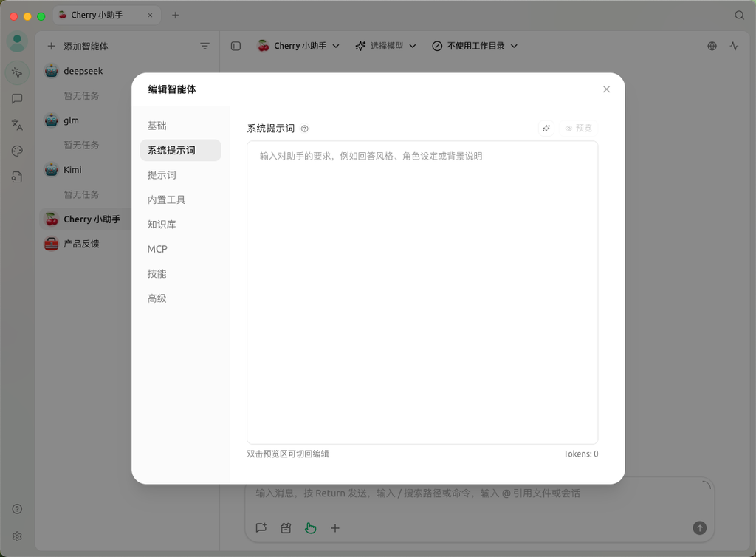Viewport: 756px width, 557px height.
Task: Open the 高级 tab
Action: pyautogui.click(x=180, y=298)
